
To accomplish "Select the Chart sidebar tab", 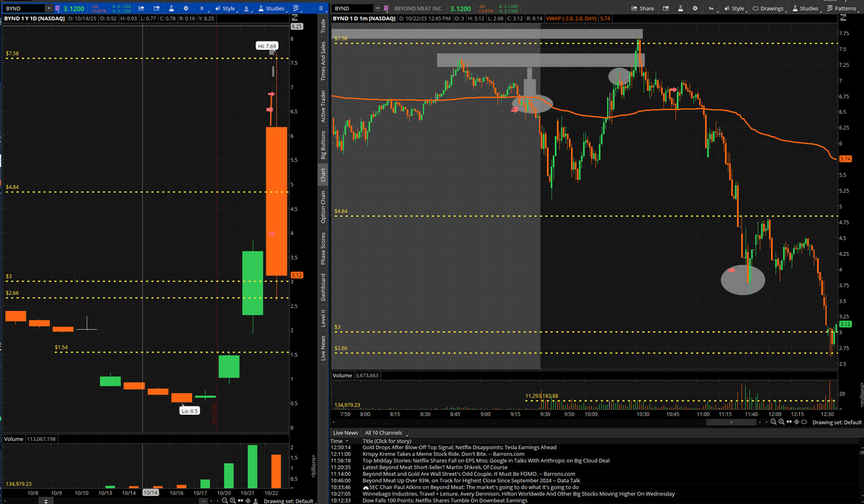I will click(323, 174).
